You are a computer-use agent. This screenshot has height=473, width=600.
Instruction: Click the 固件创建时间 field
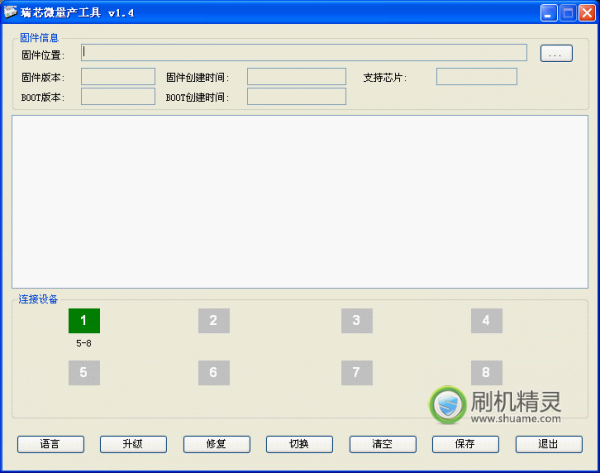tap(297, 77)
